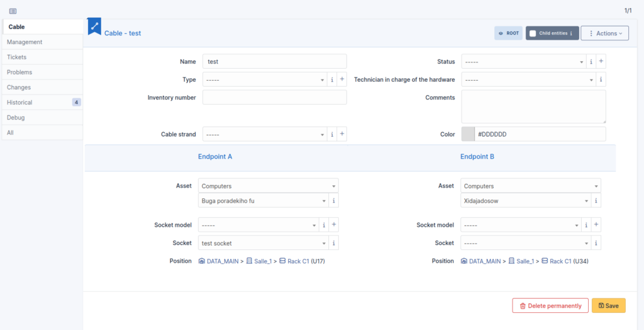The height and width of the screenshot is (330, 644).
Task: View info for Xidajadosow computer
Action: (x=596, y=200)
